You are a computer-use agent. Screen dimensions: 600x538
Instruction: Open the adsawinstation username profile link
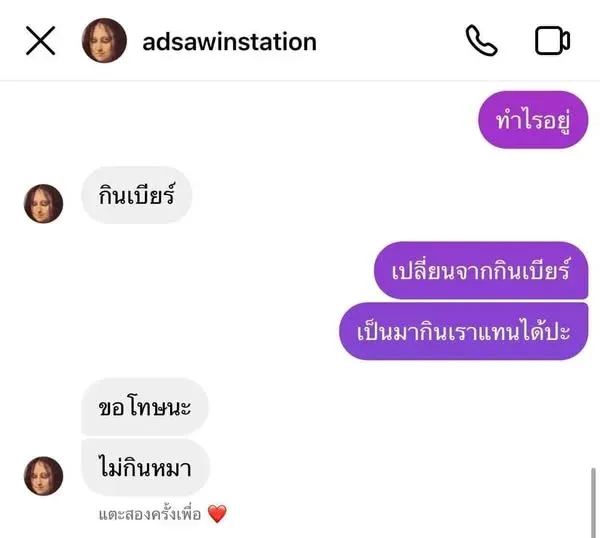pos(229,42)
